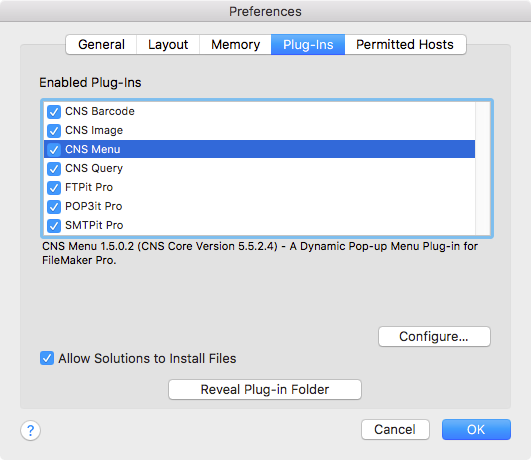531x460 pixels.
Task: Click the Configure... button
Action: point(434,336)
